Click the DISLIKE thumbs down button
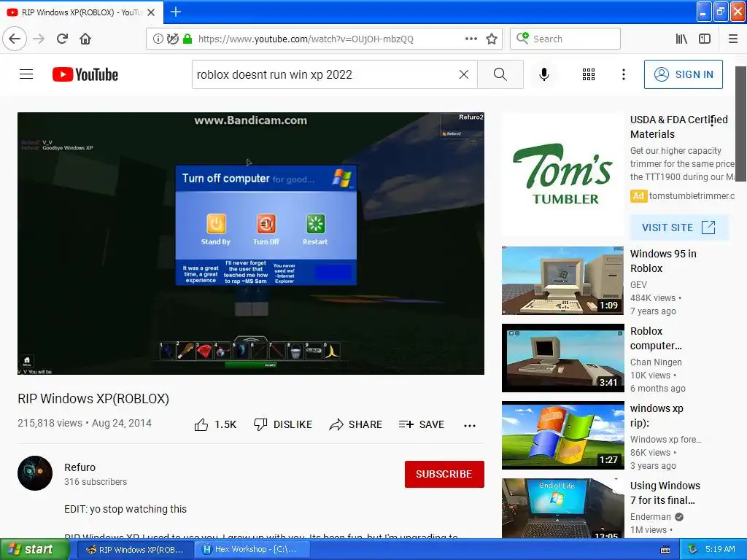 coord(283,424)
